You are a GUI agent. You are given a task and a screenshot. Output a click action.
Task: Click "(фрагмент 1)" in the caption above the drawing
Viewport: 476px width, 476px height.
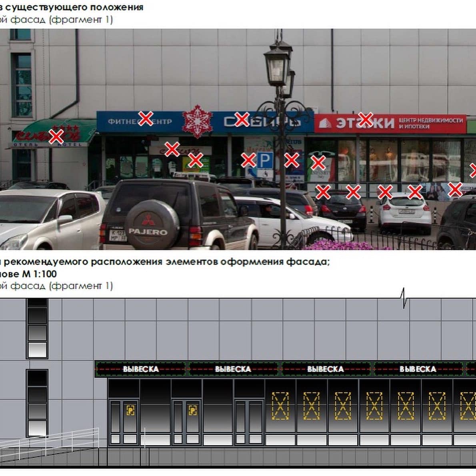pos(81,286)
